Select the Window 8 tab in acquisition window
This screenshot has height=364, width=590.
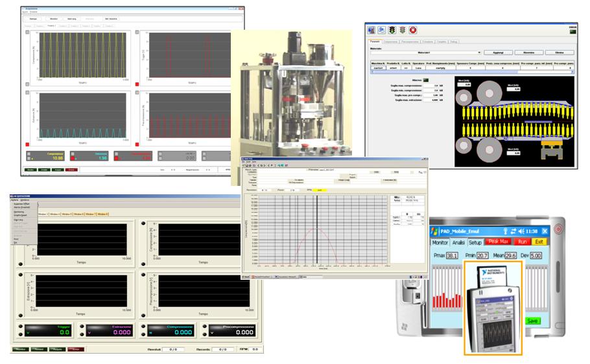tap(102, 214)
